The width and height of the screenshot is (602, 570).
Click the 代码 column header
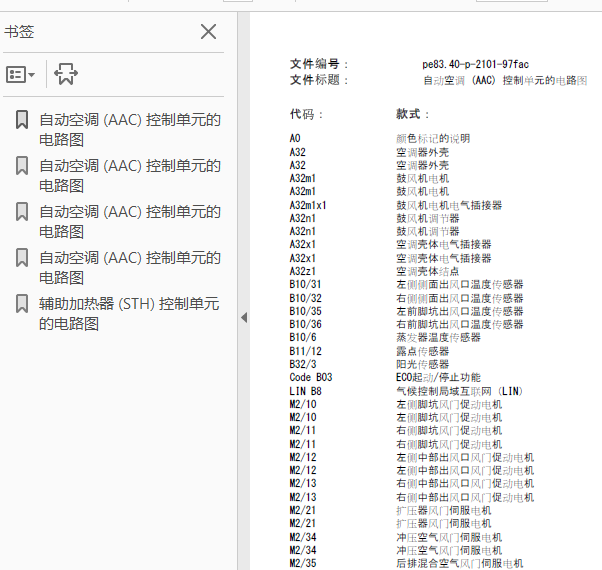pyautogui.click(x=306, y=114)
